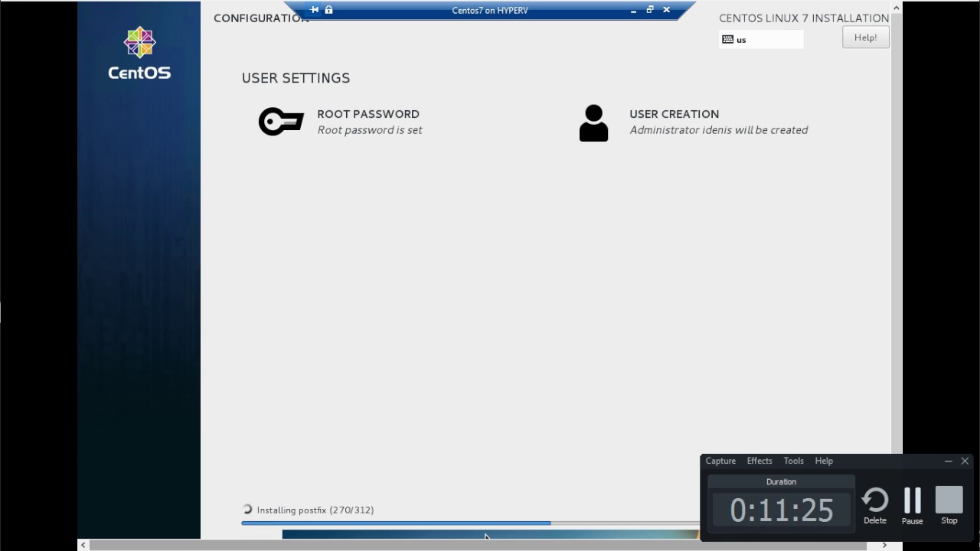Click the horizontal scrollbar left arrow
The image size is (980, 551).
[x=83, y=545]
